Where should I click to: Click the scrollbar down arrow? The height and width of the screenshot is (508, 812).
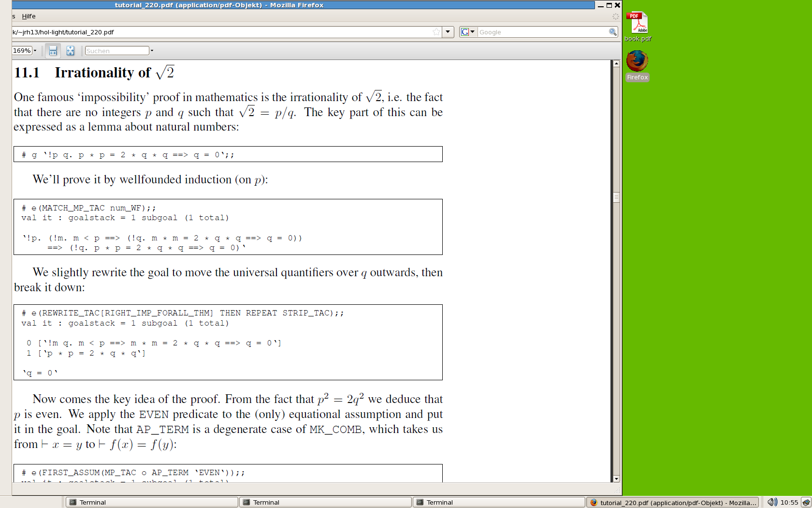(616, 478)
